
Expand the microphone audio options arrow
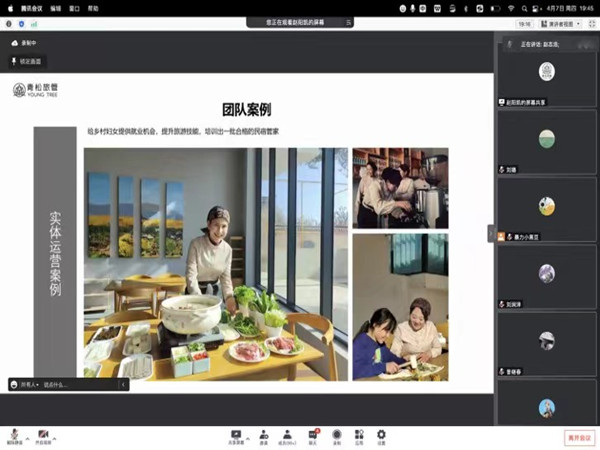tap(26, 434)
